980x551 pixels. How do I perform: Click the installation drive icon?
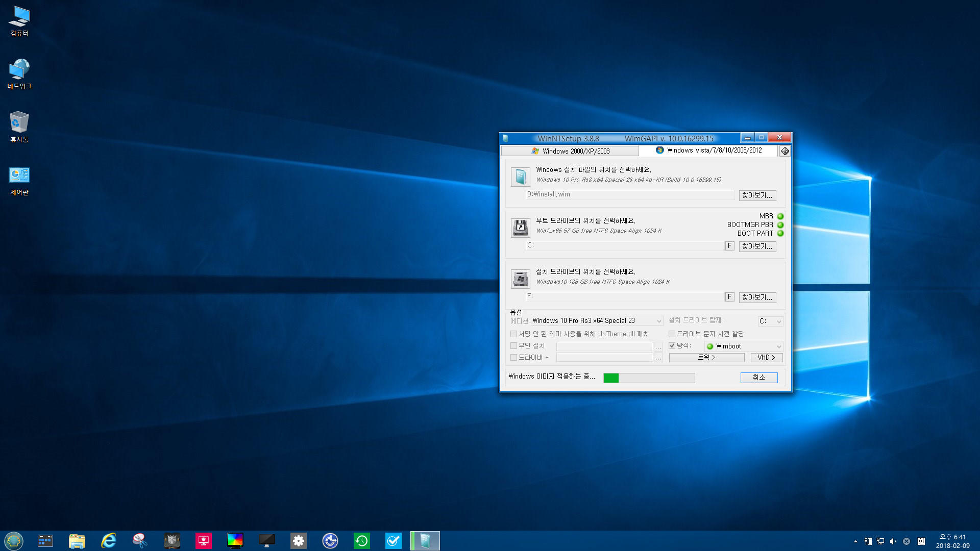521,279
